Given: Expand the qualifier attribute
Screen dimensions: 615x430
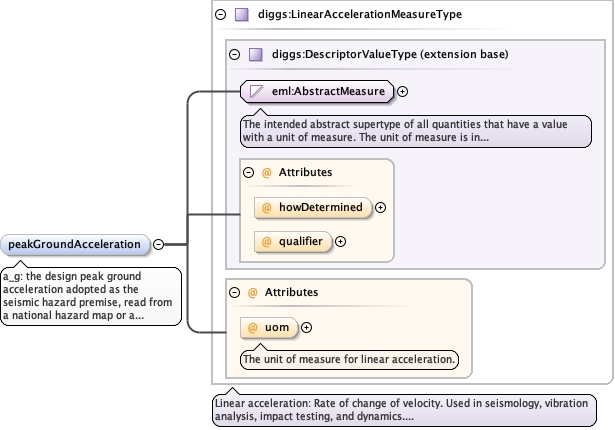Looking at the screenshot, I should click(x=340, y=241).
